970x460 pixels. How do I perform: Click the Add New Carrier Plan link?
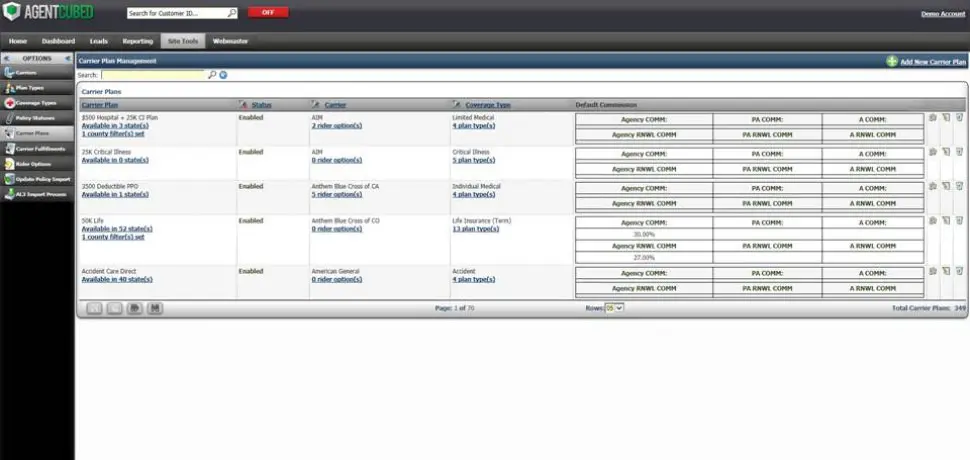click(933, 62)
